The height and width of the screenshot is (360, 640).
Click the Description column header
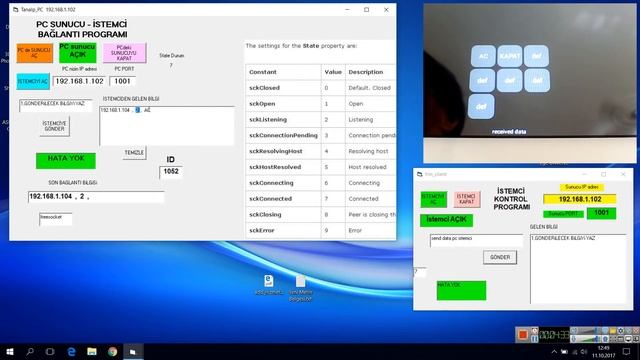370,72
